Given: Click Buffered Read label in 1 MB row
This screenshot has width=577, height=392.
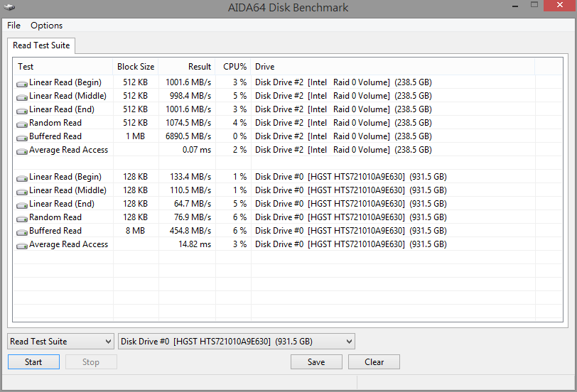Looking at the screenshot, I should click(55, 136).
